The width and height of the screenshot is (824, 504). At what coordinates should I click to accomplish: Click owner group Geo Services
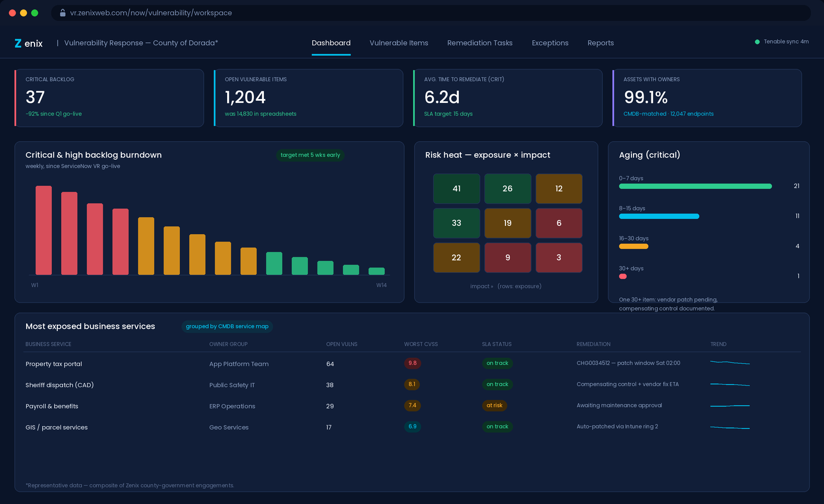pyautogui.click(x=229, y=427)
